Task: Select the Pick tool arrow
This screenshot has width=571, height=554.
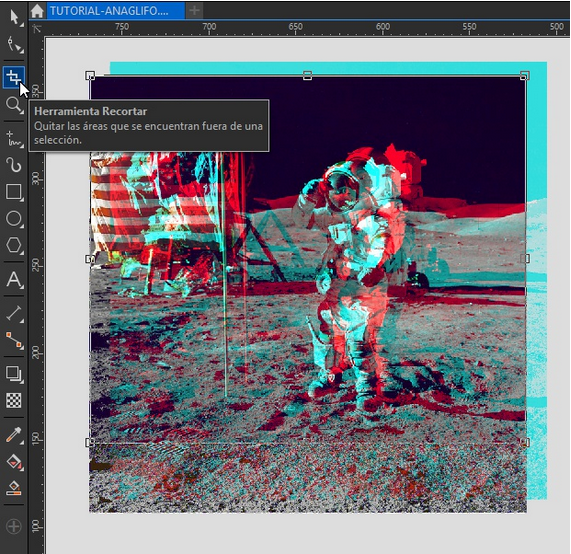Action: (14, 17)
